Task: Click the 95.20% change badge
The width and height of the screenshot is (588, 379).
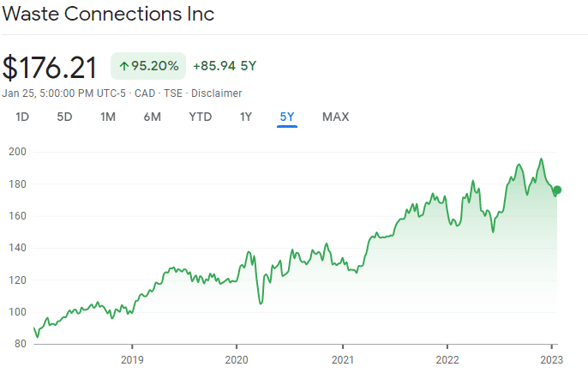Action: pos(147,66)
